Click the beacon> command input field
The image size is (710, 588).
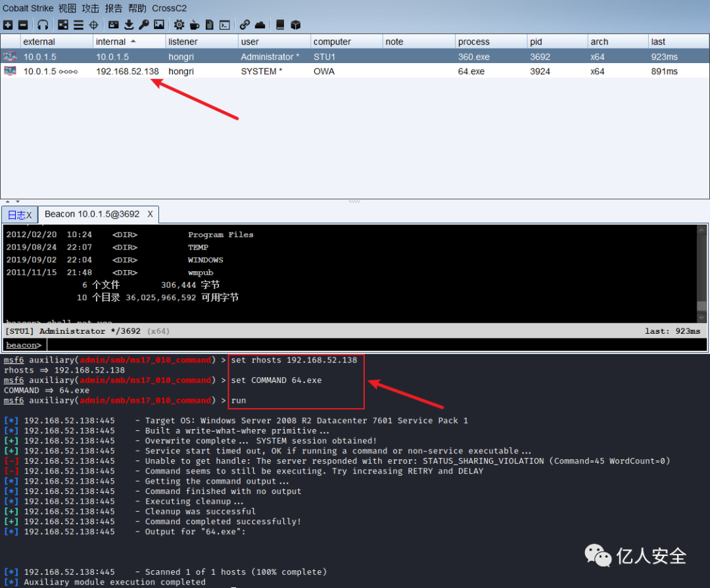coord(376,345)
